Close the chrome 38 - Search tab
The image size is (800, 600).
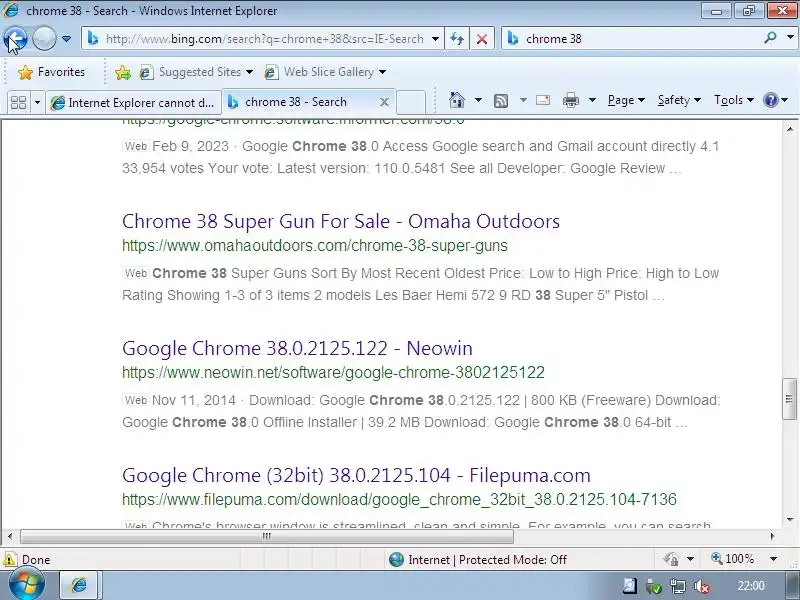pos(385,102)
